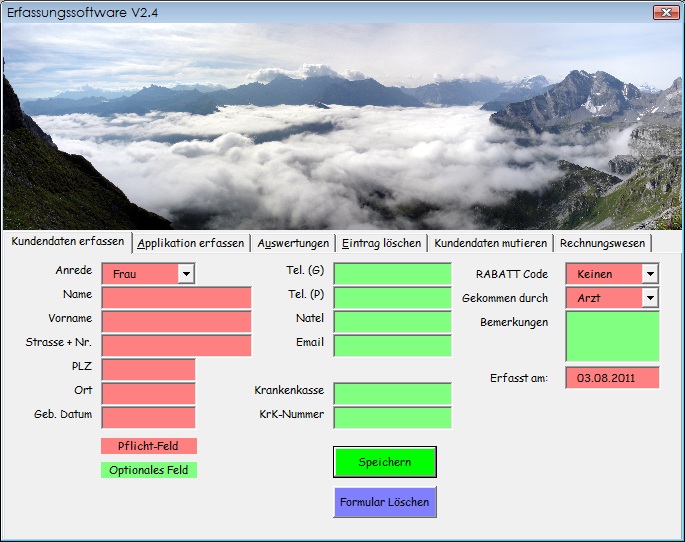Image resolution: width=685 pixels, height=542 pixels.
Task: Open the Auswertungen tab
Action: point(293,244)
